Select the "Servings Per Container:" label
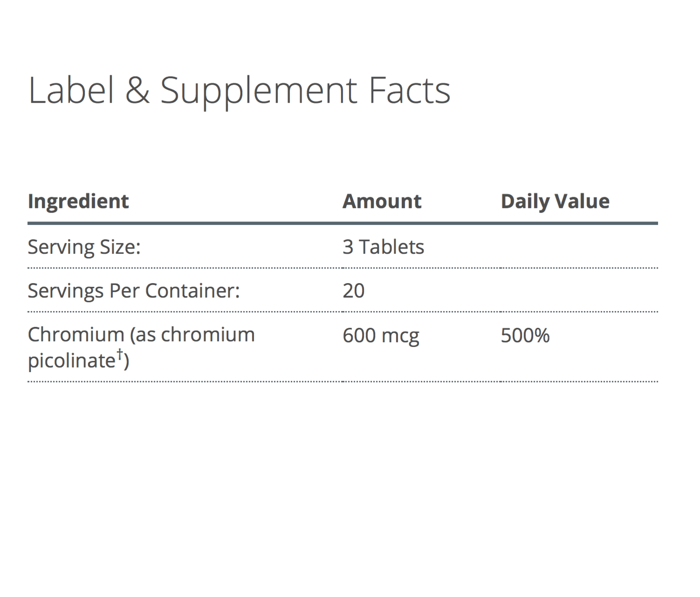The image size is (700, 597). tap(133, 291)
